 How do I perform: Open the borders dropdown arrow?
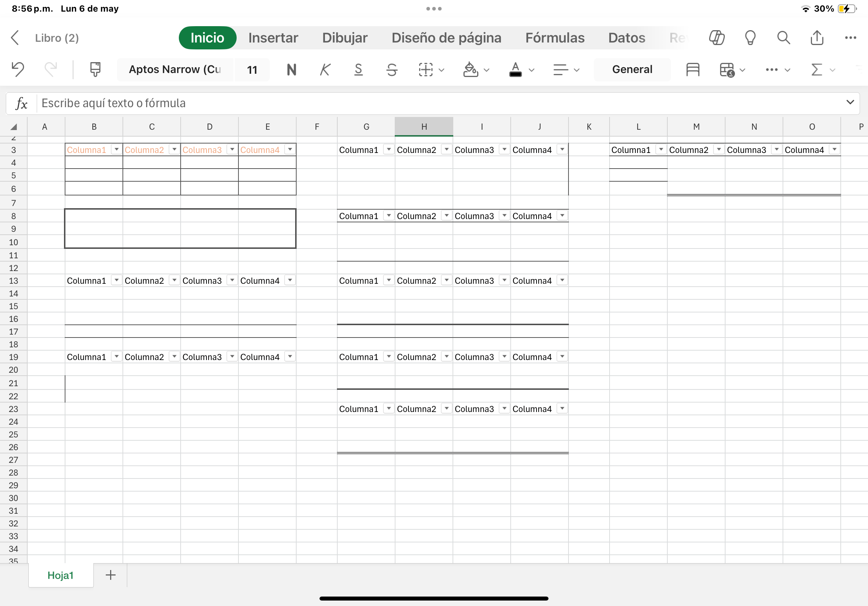pyautogui.click(x=441, y=70)
